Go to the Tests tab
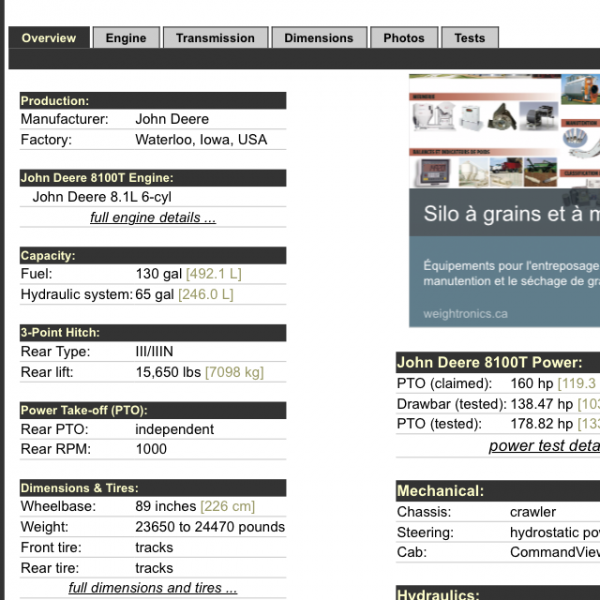The image size is (600, 600). click(x=470, y=38)
